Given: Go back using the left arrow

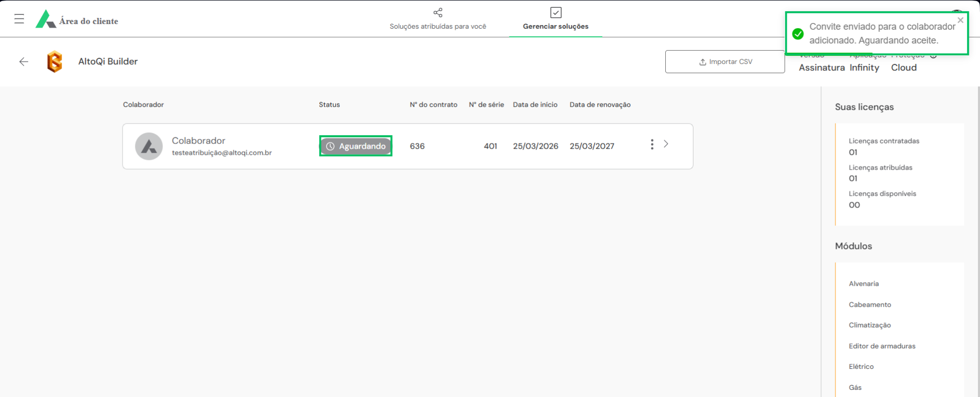Looking at the screenshot, I should tap(24, 61).
